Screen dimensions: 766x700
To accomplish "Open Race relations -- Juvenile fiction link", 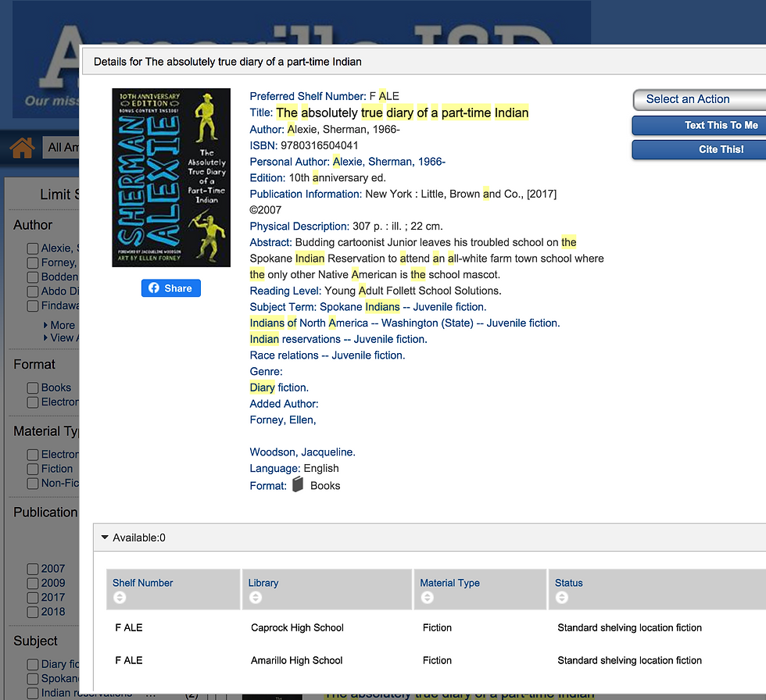I will tap(328, 355).
